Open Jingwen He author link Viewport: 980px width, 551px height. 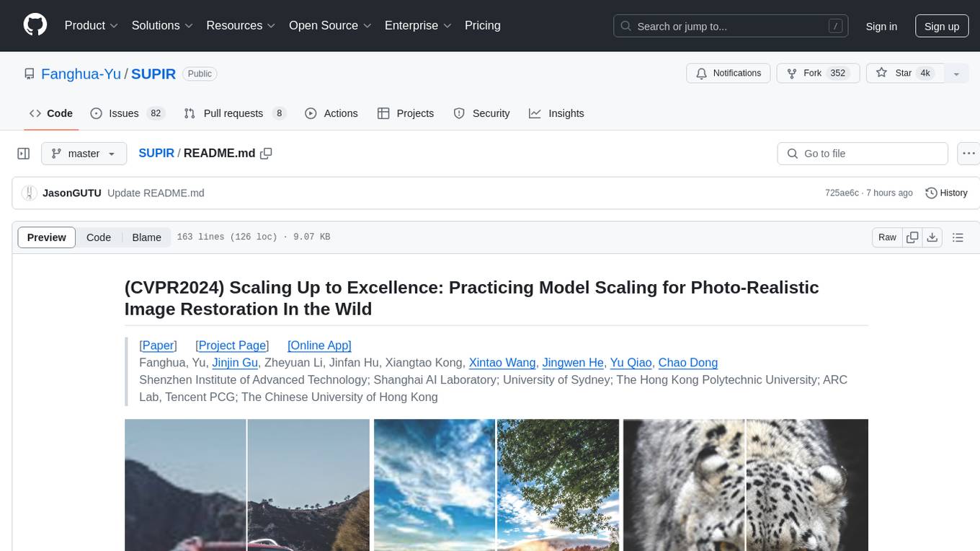[573, 363]
